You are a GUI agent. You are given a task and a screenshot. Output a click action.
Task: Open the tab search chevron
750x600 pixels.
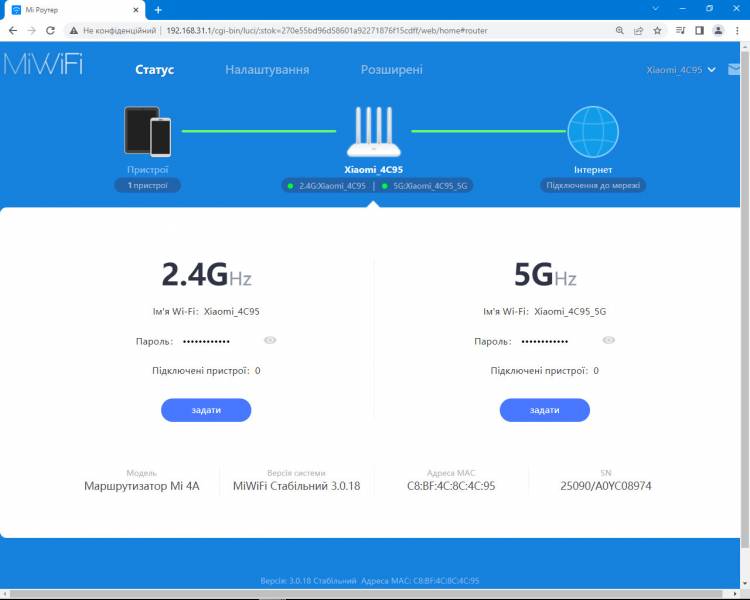(x=655, y=9)
